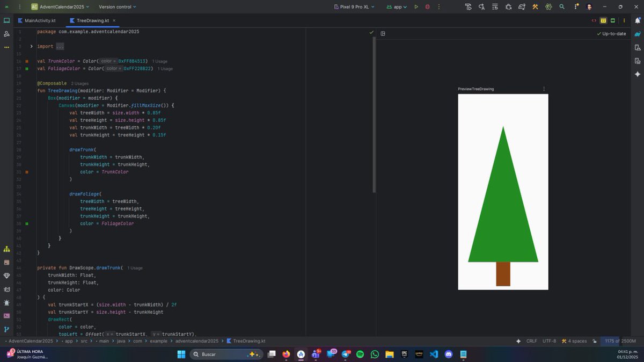Click the Search Everywhere magnifier
Image resolution: width=644 pixels, height=362 pixels.
[562, 7]
